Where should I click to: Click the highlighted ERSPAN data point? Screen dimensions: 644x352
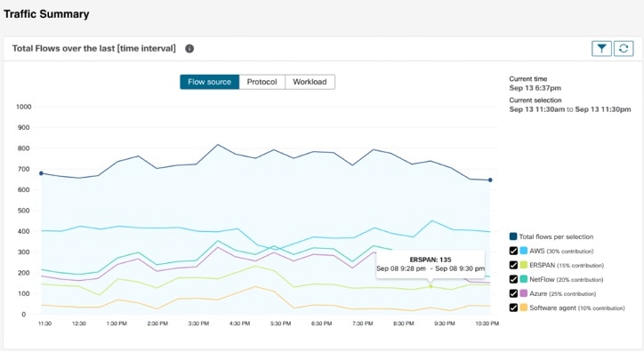click(431, 286)
